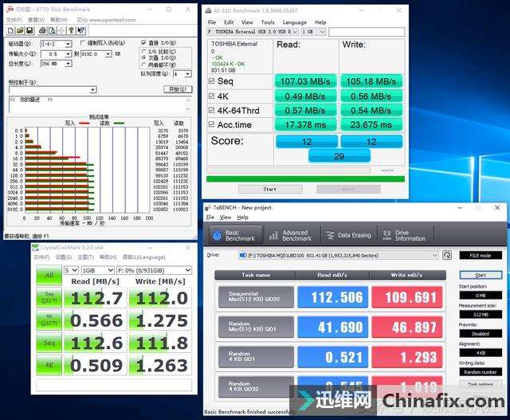Open the View menu in TxBENCH

tap(226, 218)
